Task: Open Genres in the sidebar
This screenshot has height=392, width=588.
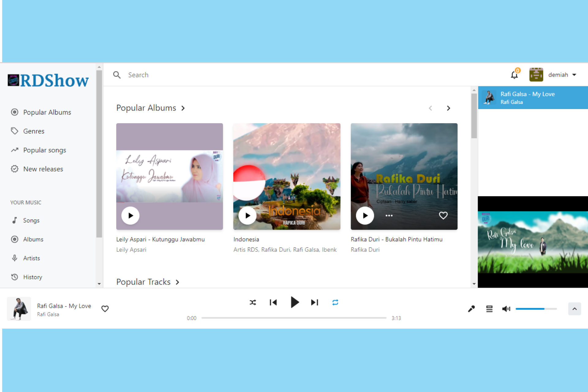Action: pos(34,131)
